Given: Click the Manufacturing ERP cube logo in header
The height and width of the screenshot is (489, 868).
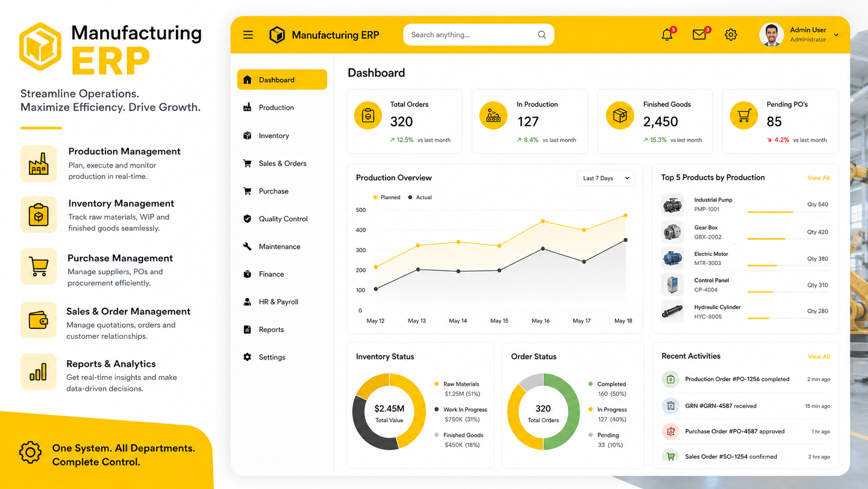Looking at the screenshot, I should pos(277,35).
